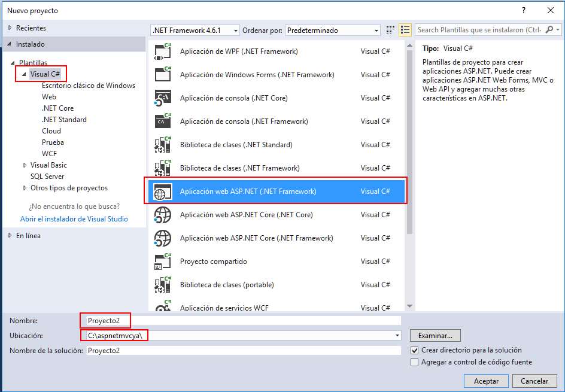Select the Proyecto compartido template icon
The image size is (565, 392).
pos(163,262)
